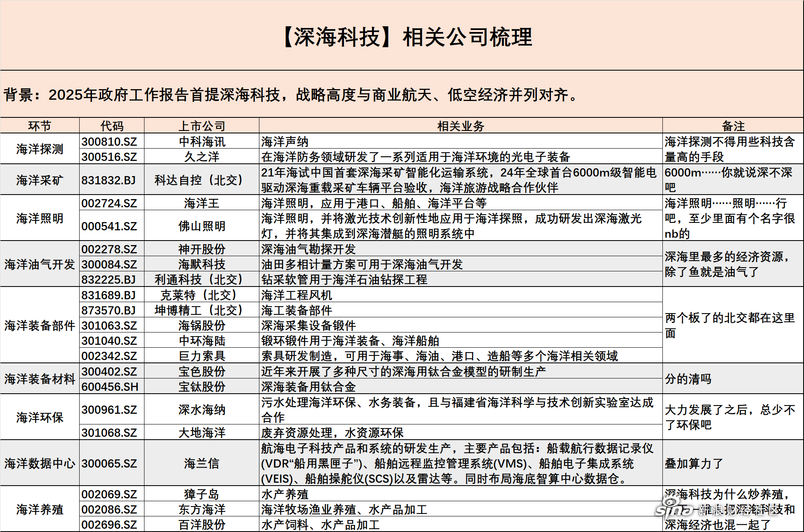Click the 上市公司 column header
This screenshot has width=804, height=532.
[x=202, y=126]
